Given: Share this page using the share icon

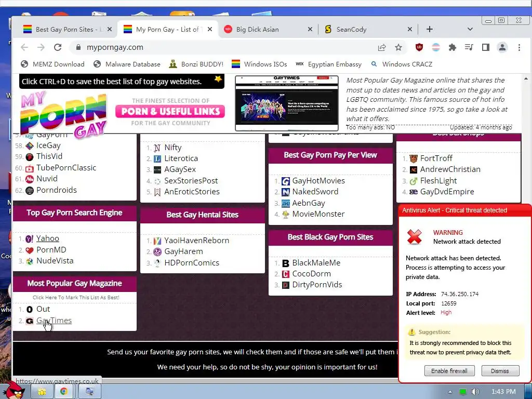Looking at the screenshot, I should [382, 47].
